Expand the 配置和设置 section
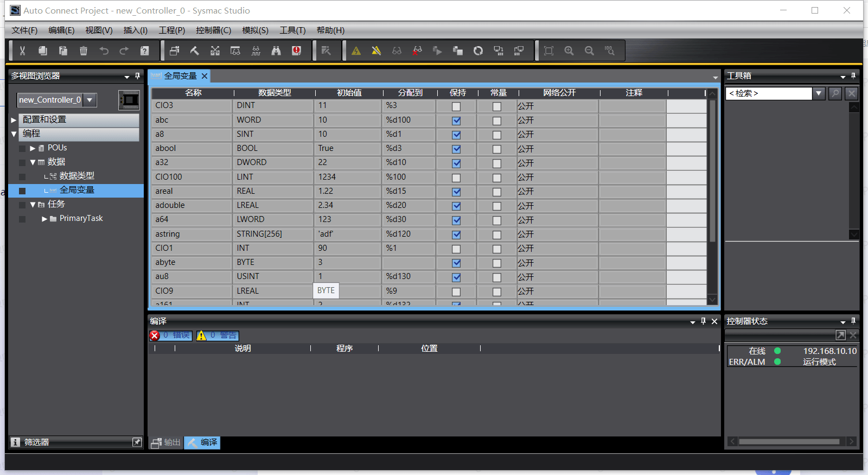The height and width of the screenshot is (475, 868). (14, 120)
